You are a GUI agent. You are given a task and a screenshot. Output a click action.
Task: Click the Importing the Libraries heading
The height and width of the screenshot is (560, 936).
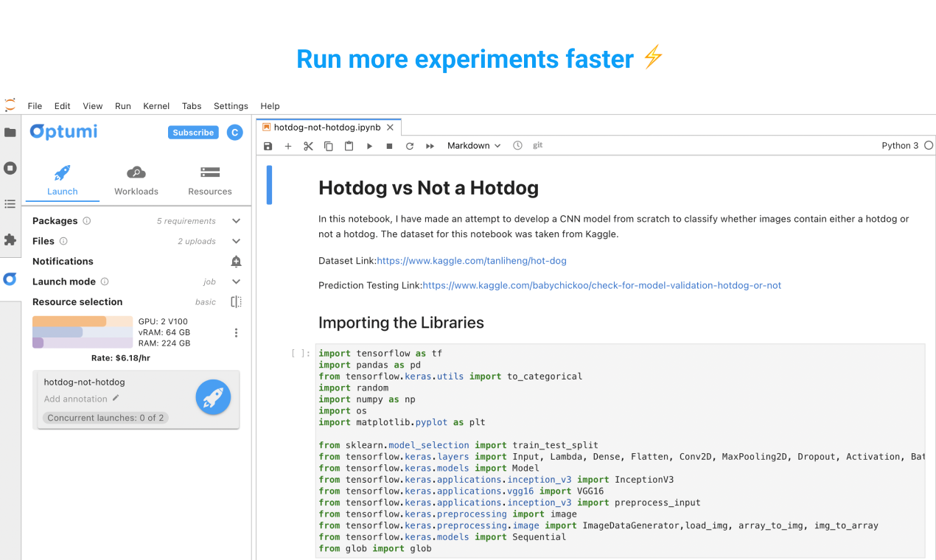(401, 323)
